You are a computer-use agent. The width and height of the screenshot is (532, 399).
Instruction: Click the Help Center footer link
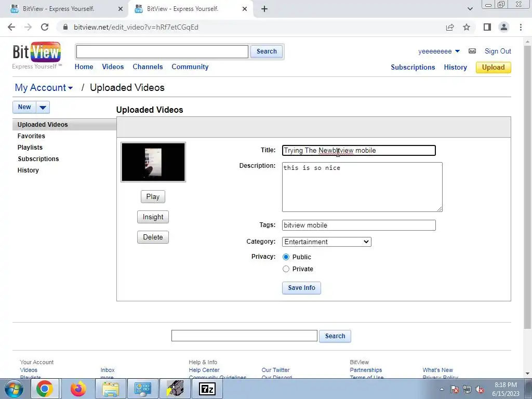pos(204,370)
